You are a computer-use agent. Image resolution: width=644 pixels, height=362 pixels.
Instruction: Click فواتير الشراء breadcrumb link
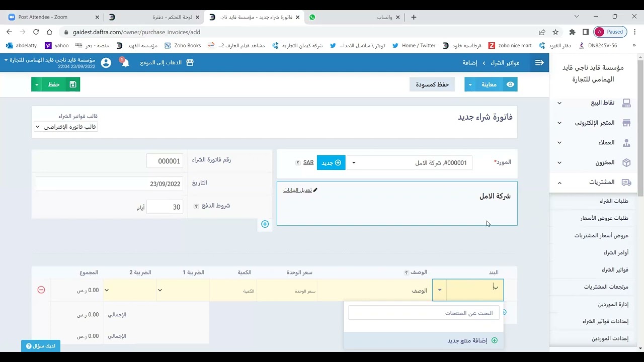[505, 63]
